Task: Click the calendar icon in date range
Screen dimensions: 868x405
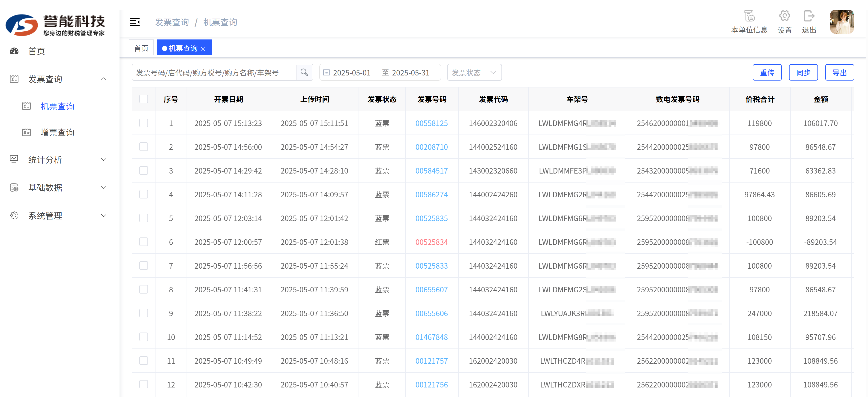Action: click(x=326, y=72)
